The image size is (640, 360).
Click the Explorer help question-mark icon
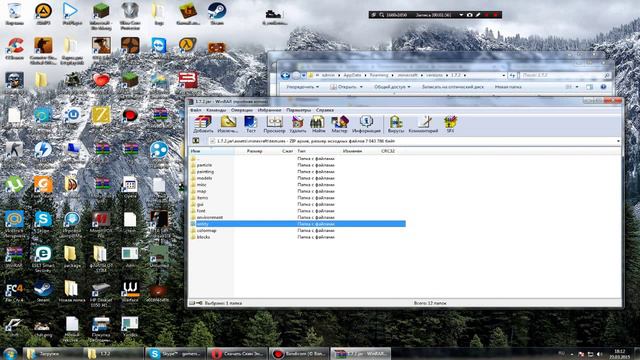click(x=603, y=87)
